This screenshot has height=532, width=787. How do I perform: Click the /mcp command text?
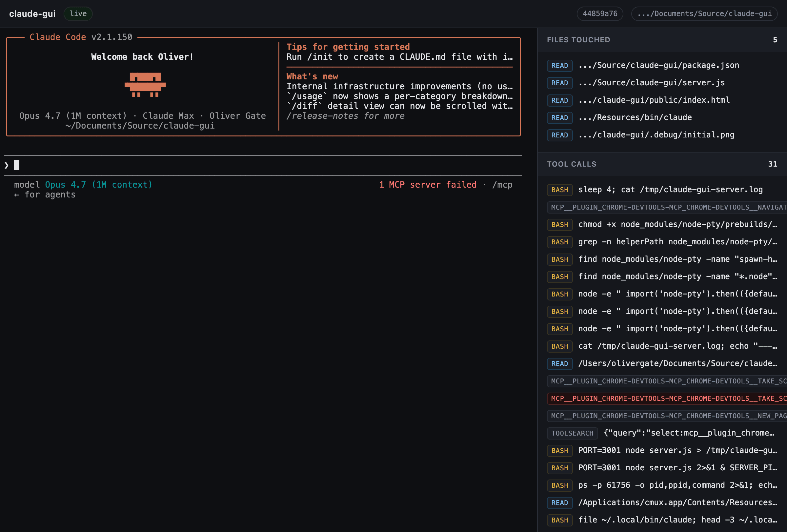pos(502,185)
